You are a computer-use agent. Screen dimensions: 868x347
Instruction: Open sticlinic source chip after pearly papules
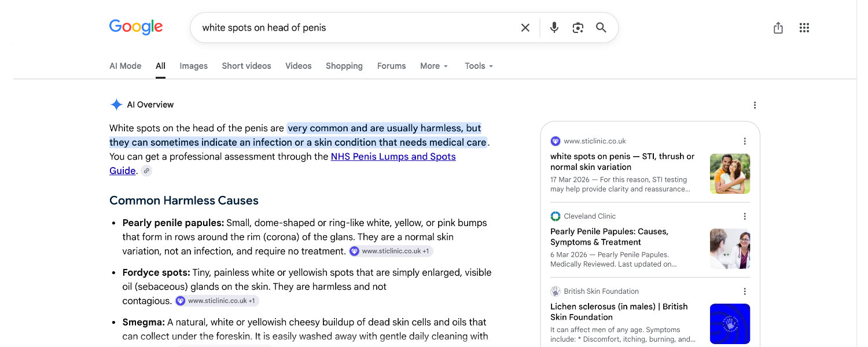click(391, 251)
